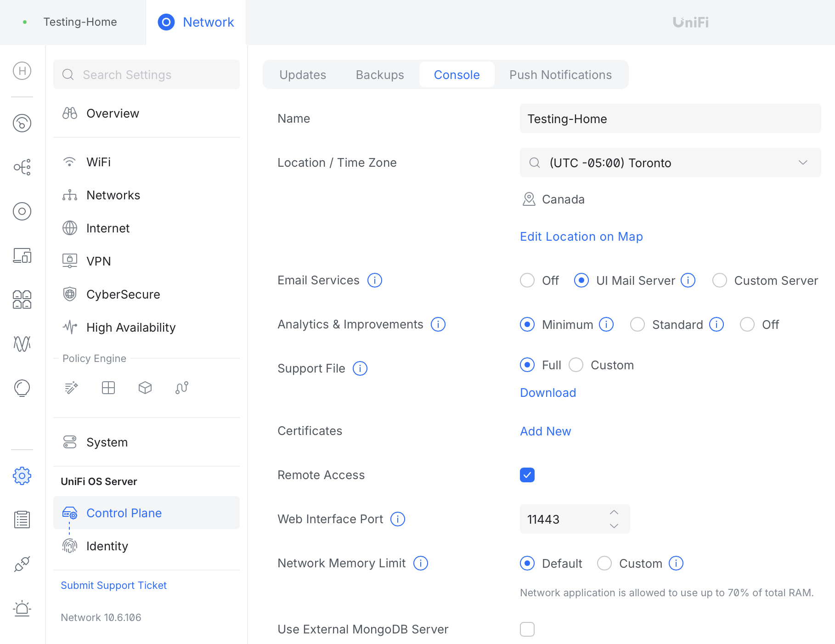The image size is (835, 644).
Task: Show info for Network Memory Limit label
Action: point(421,563)
